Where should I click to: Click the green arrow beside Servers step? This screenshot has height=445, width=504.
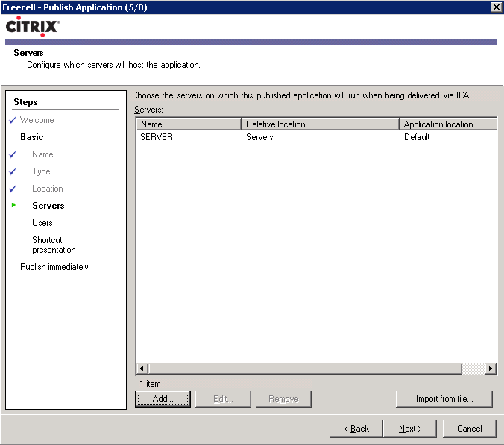pyautogui.click(x=14, y=205)
